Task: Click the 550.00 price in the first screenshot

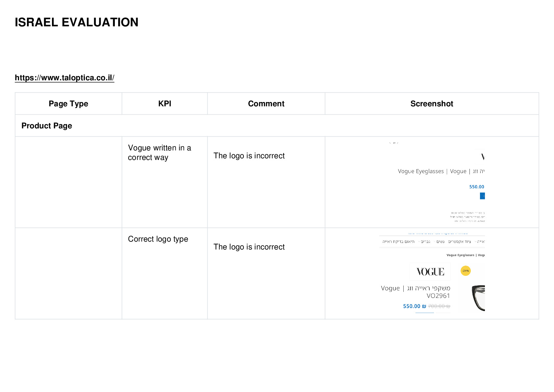Action: 477,187
